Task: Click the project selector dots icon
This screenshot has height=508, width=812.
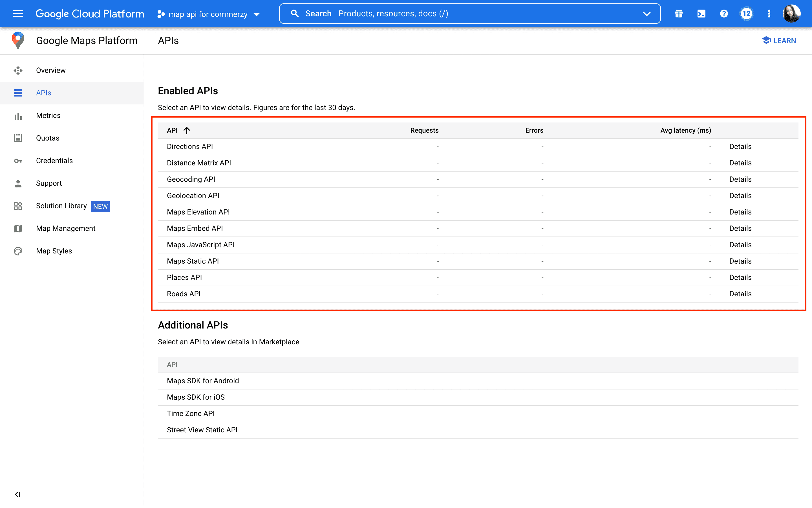Action: pyautogui.click(x=161, y=14)
